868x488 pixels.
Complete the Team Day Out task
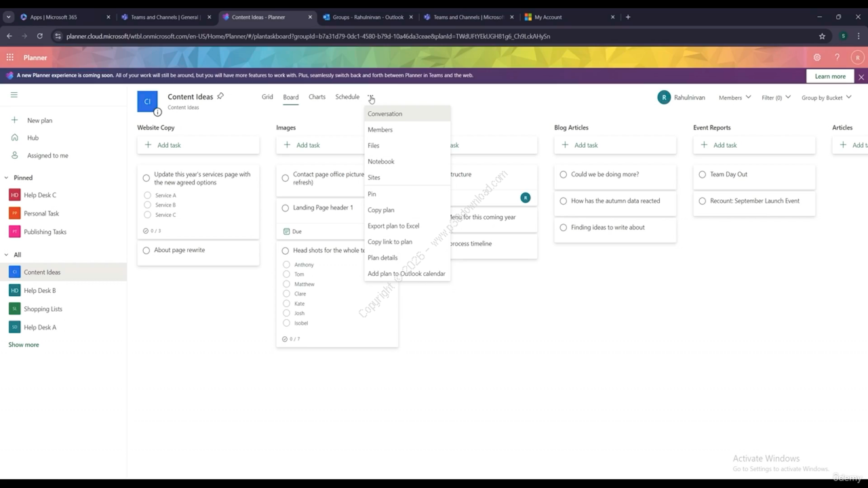click(x=703, y=174)
